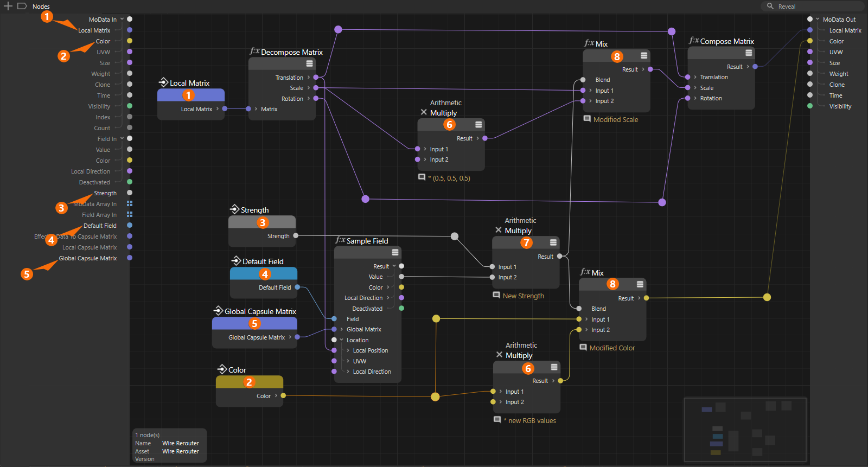The image size is (868, 467).
Task: Click the Visibility port in MoData Out
Action: (x=810, y=106)
